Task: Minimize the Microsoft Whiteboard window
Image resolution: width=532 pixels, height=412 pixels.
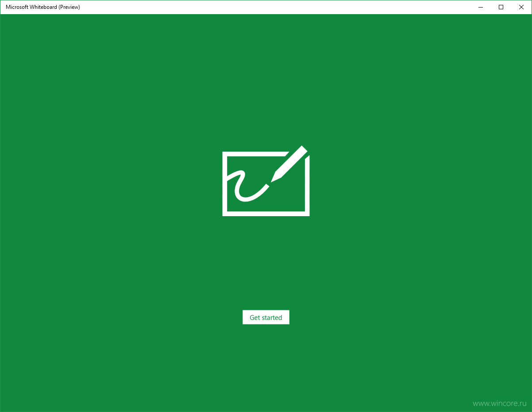Action: [481, 7]
